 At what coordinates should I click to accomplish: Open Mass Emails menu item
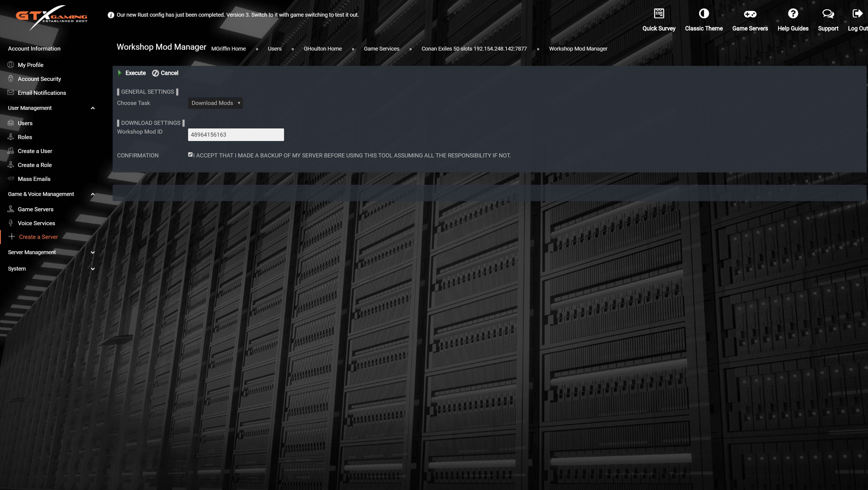[x=34, y=179]
